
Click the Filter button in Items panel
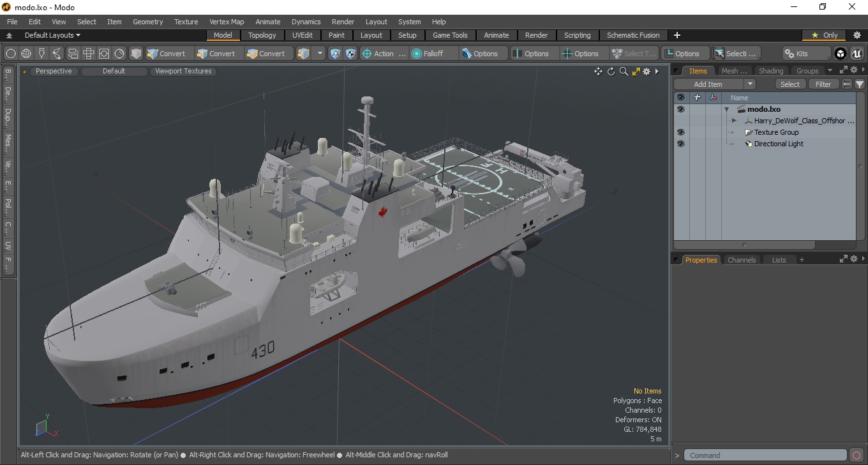coord(824,84)
